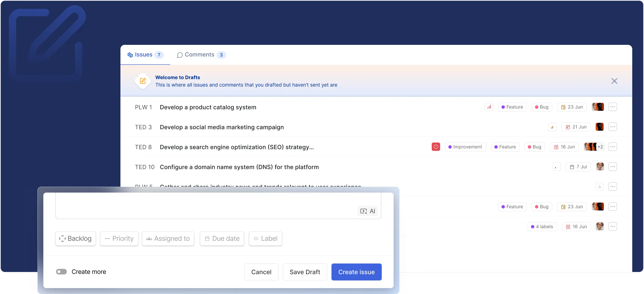Viewport: 644px width, 294px height.
Task: Dismiss the Welcome to Drafts banner
Action: point(614,81)
